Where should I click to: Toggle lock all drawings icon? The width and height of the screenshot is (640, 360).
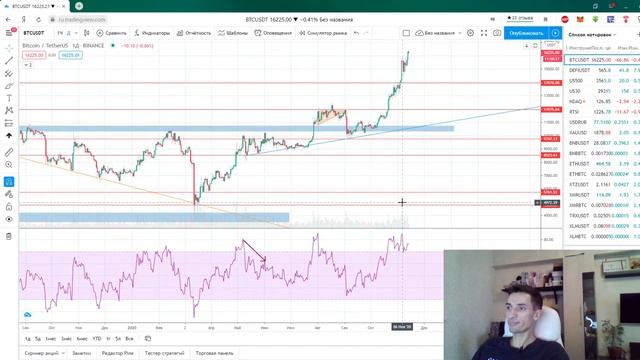point(9,207)
